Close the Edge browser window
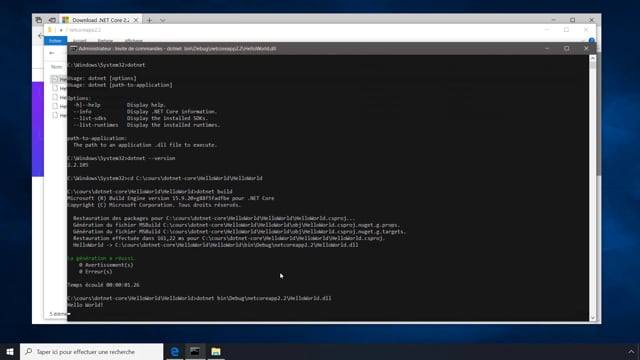Image resolution: width=640 pixels, height=360 pixels. click(591, 20)
